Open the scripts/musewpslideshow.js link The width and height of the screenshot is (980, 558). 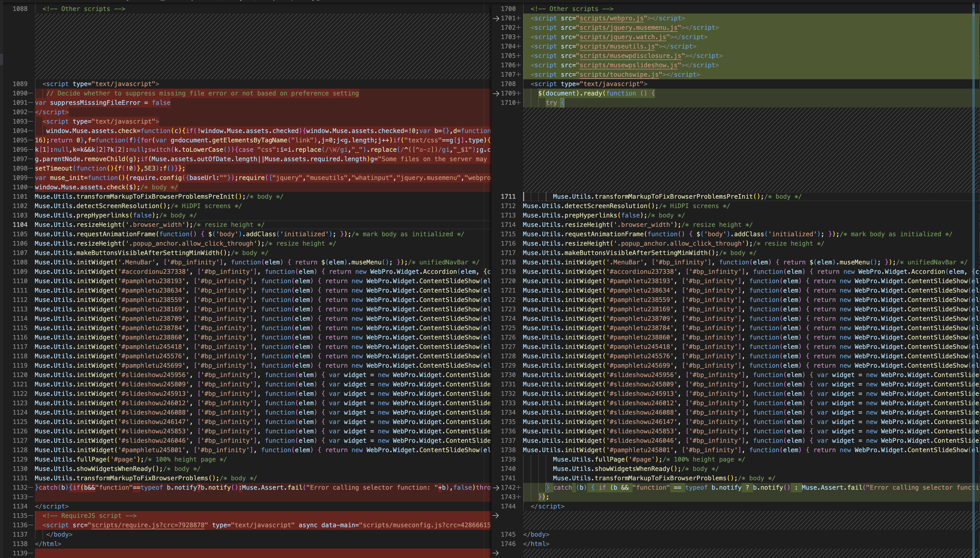coord(628,65)
